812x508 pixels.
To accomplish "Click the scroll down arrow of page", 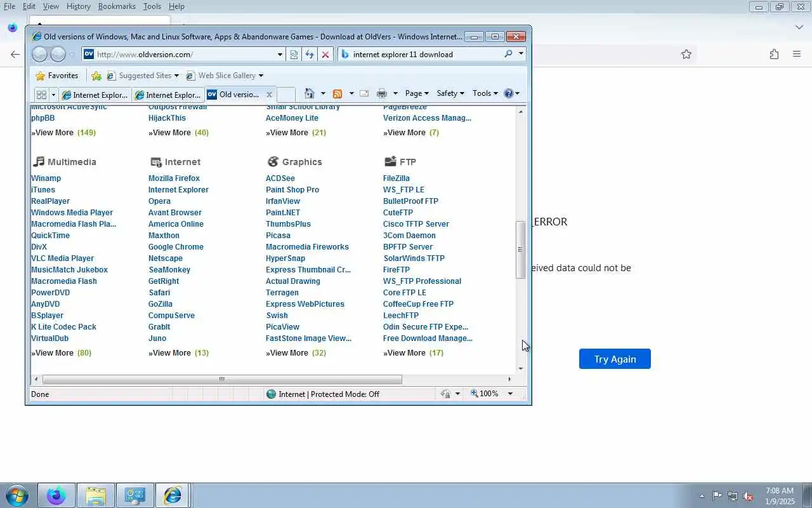I will click(521, 368).
